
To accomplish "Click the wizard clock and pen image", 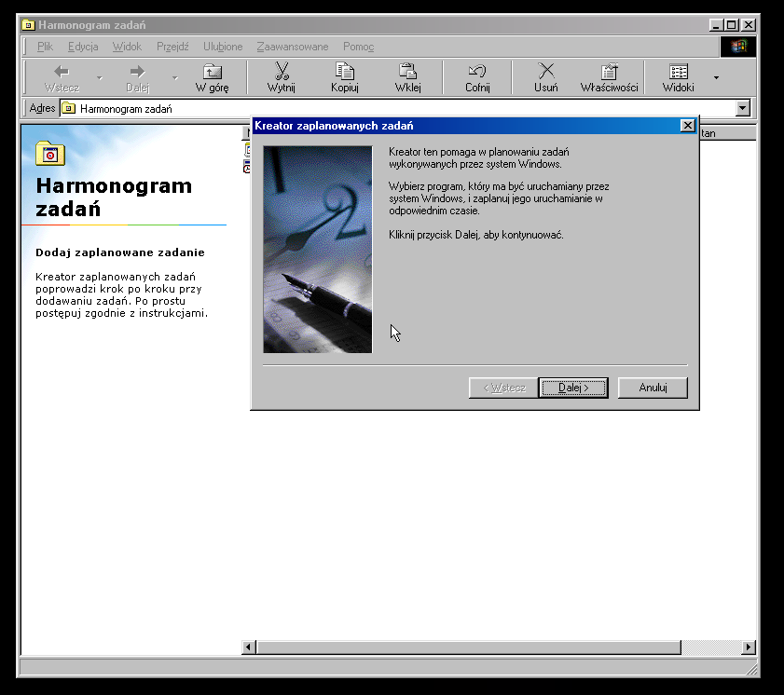I will [x=318, y=250].
